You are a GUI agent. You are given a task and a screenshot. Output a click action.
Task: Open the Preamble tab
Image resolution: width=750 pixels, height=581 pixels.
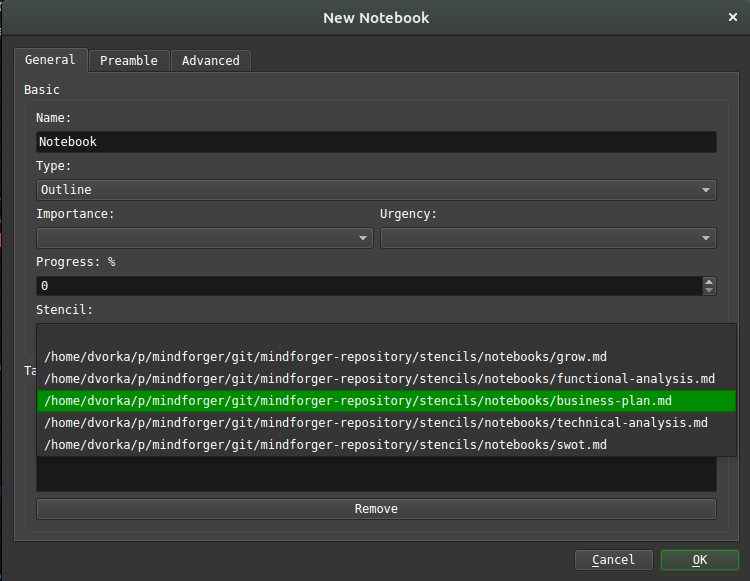(x=128, y=61)
